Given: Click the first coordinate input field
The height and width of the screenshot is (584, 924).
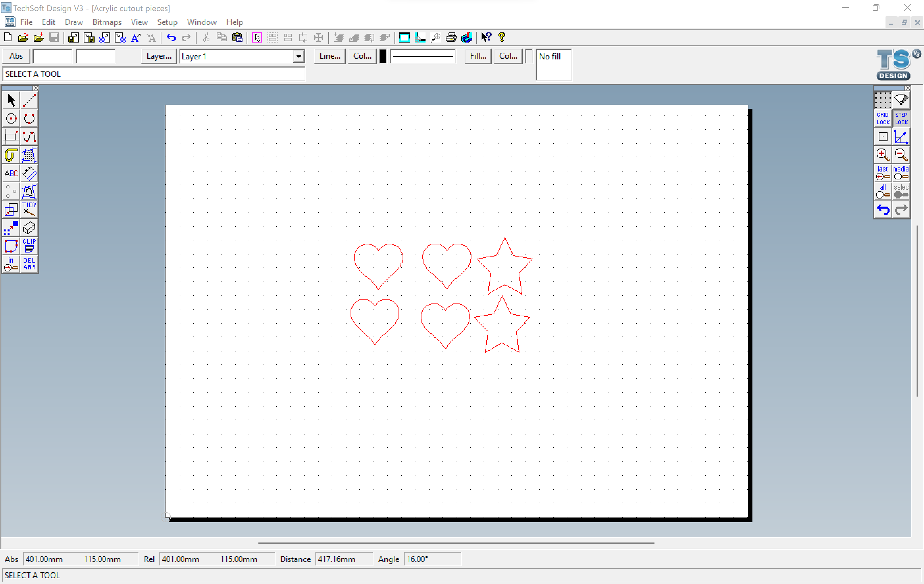Looking at the screenshot, I should 53,56.
